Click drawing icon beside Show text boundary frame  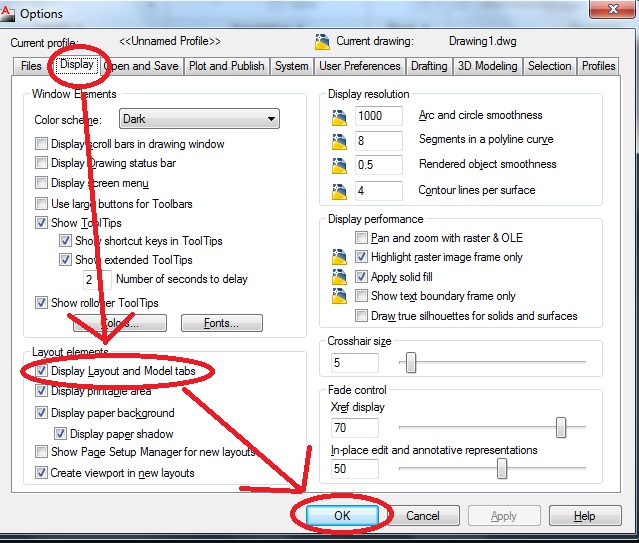click(339, 296)
